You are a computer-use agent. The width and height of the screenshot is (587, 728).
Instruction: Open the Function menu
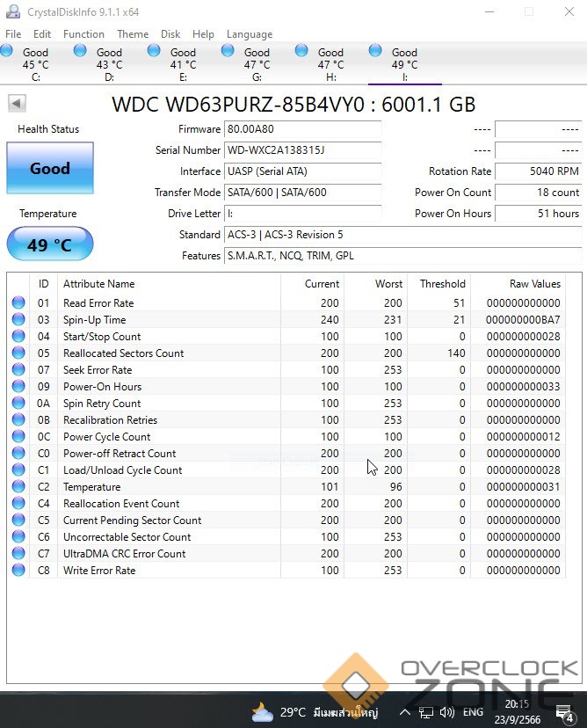[83, 34]
